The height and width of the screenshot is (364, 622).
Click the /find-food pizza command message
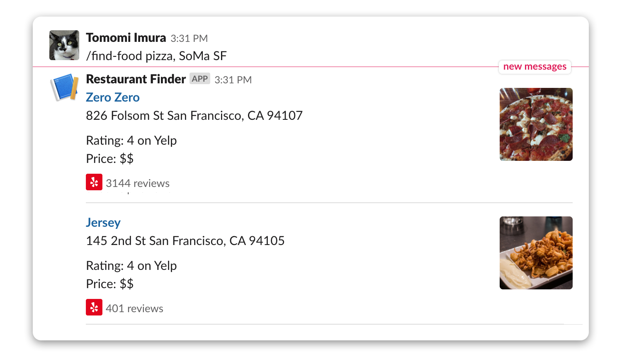tap(156, 56)
